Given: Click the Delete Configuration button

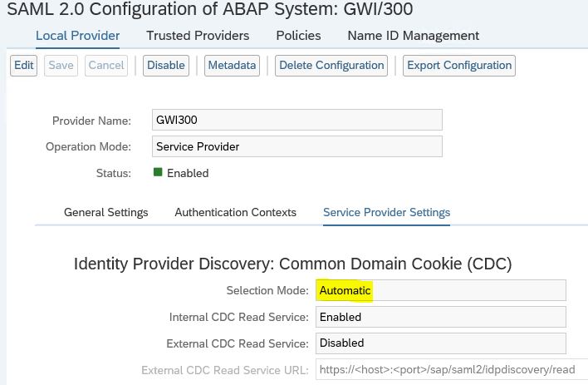Looking at the screenshot, I should [x=331, y=66].
